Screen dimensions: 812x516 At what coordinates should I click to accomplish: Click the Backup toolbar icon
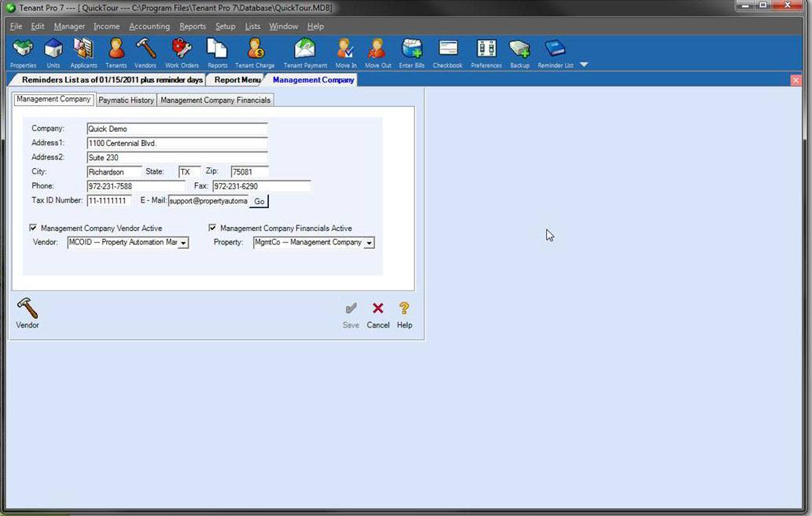pos(520,50)
